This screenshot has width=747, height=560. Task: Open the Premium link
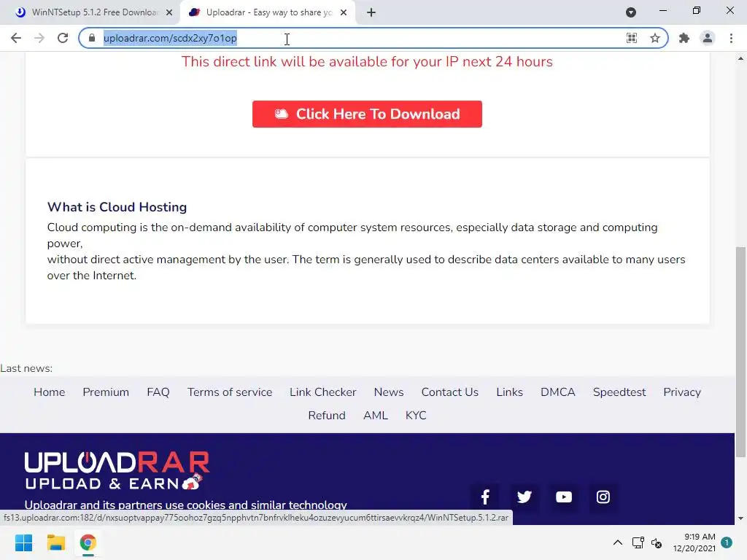(x=106, y=392)
